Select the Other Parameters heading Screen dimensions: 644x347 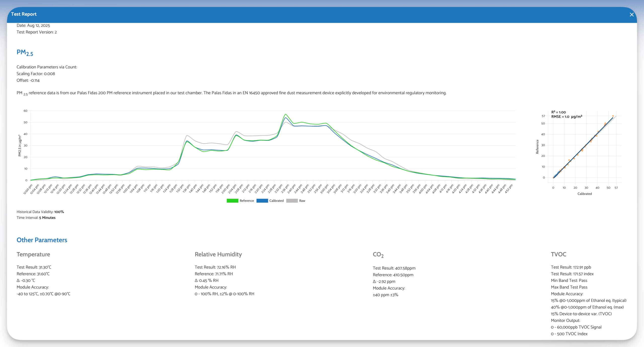(x=42, y=240)
